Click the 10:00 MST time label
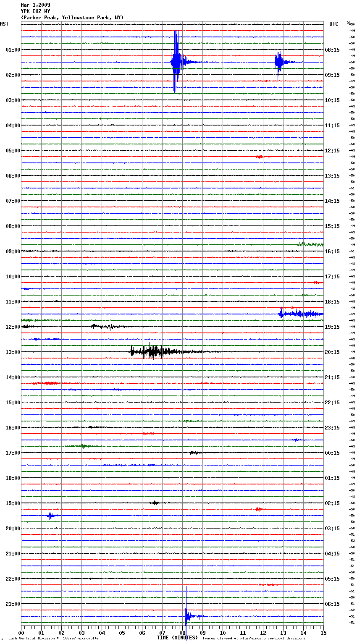The width and height of the screenshot is (357, 644). pyautogui.click(x=13, y=277)
